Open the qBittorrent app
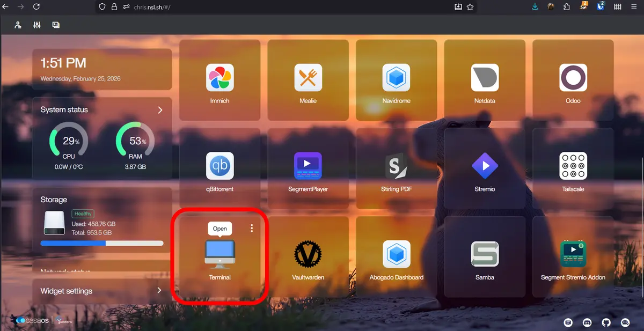The image size is (644, 331). point(219,166)
